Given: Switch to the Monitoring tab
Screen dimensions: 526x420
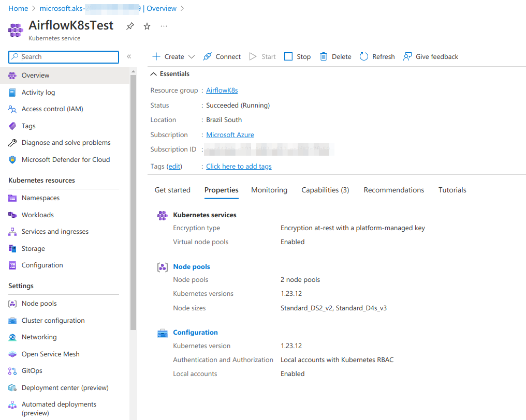Looking at the screenshot, I should point(269,190).
